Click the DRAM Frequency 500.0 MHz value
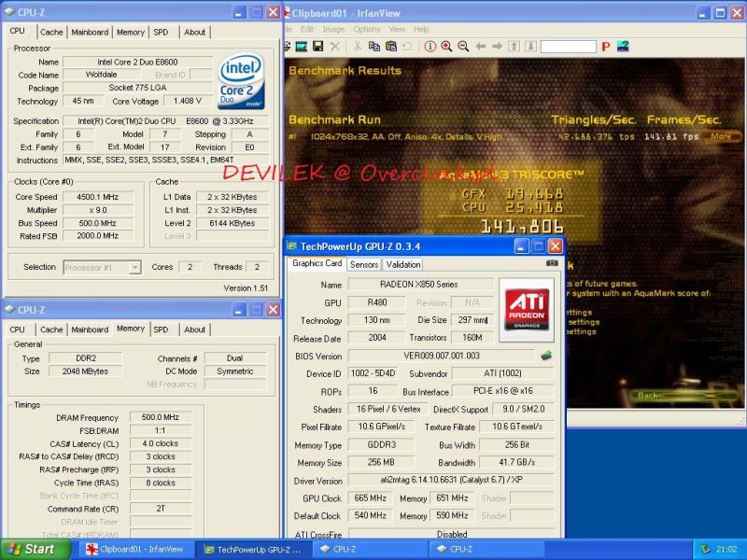The image size is (747, 560). (x=160, y=417)
